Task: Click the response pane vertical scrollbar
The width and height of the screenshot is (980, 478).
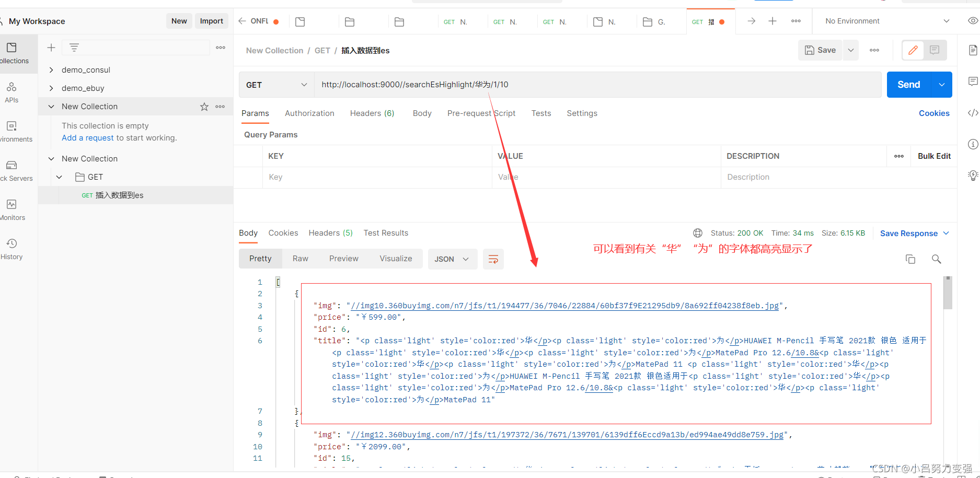Action: [x=948, y=294]
